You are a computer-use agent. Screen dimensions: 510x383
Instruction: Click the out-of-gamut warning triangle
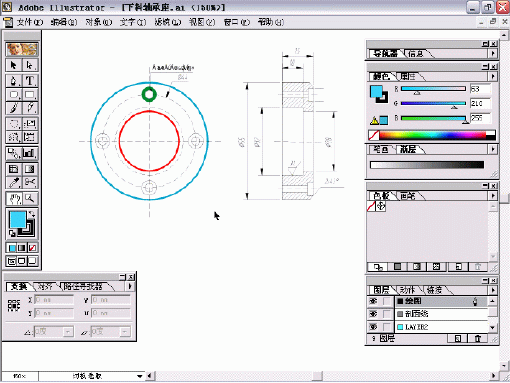[x=374, y=121]
